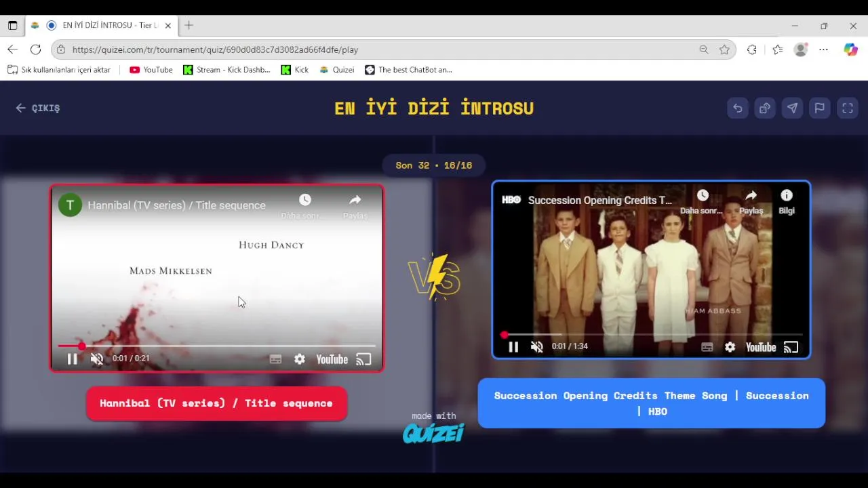Click the Quizei logo at bottom
Image resolution: width=868 pixels, height=488 pixels.
[433, 433]
